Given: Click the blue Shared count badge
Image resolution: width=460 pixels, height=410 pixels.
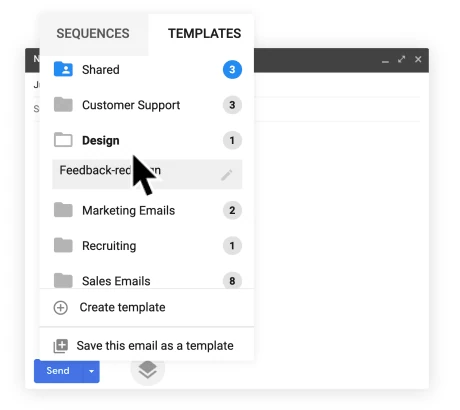Looking at the screenshot, I should [232, 69].
